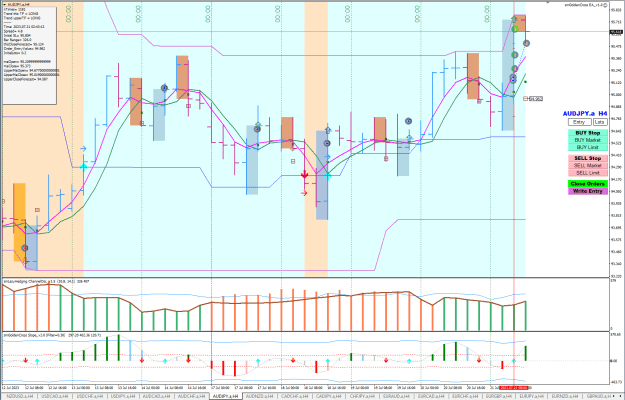Switch to the EURNZD.a,H4 chart tab
This screenshot has height=400, width=625.
pos(566,396)
